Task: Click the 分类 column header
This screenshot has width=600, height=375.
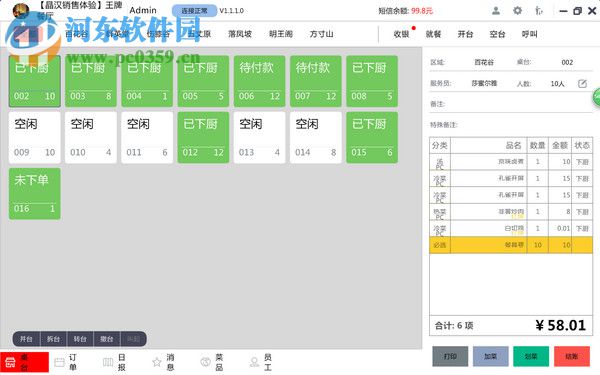Action: coord(440,145)
